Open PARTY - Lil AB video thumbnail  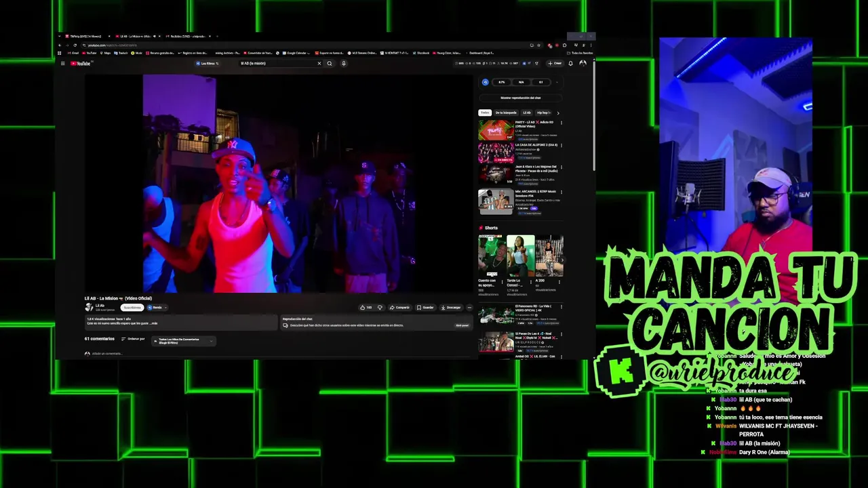pyautogui.click(x=496, y=130)
